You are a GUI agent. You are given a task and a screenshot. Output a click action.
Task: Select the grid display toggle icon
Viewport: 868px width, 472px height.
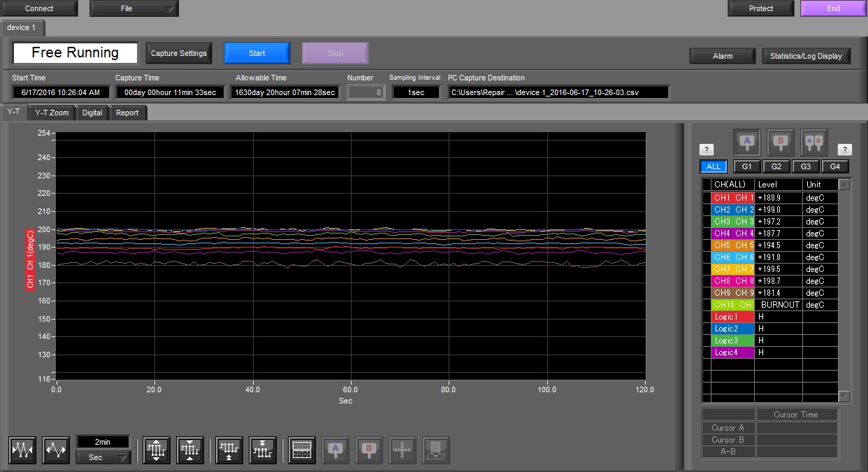coord(300,450)
